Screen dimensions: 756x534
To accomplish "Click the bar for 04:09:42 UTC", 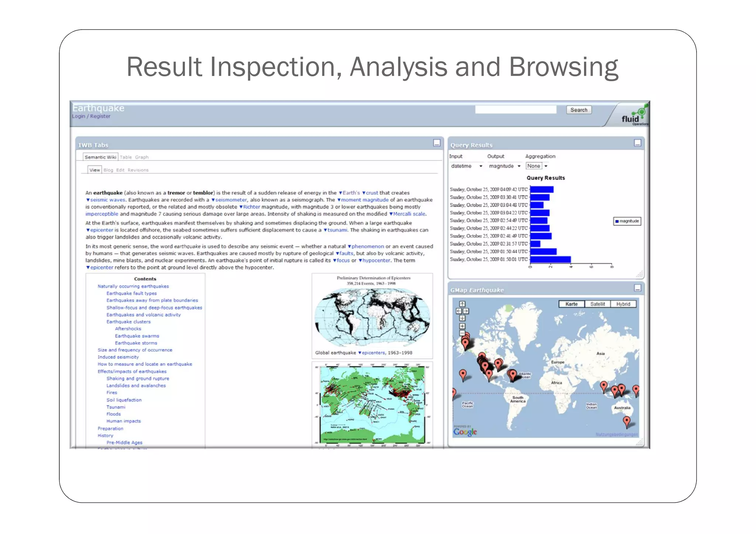I will point(542,190).
